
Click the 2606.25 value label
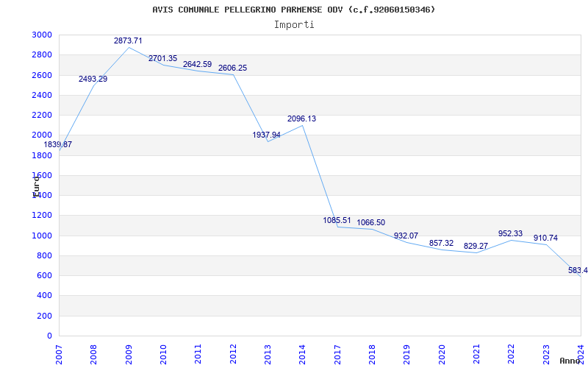232,68
